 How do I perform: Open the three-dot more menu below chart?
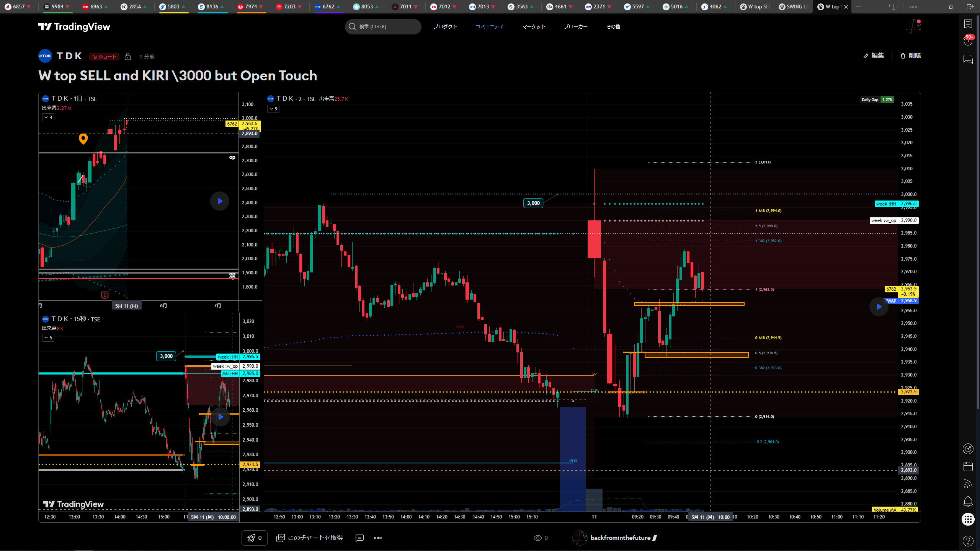click(x=378, y=538)
